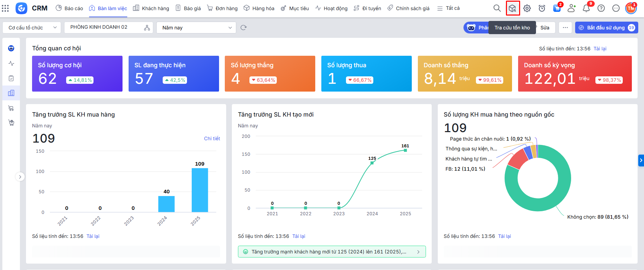Expand the Năm nay time period dropdown
Viewport: 644px width, 270px height.
[196, 28]
